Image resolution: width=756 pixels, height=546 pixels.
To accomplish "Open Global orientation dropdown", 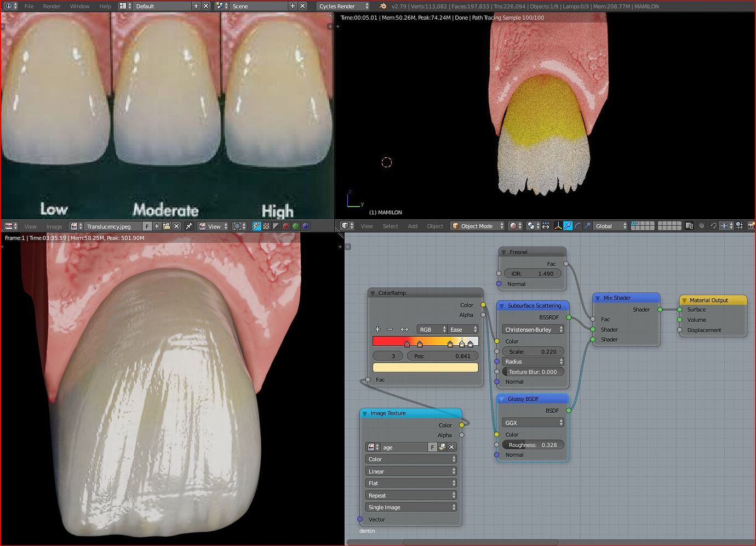I will [610, 226].
